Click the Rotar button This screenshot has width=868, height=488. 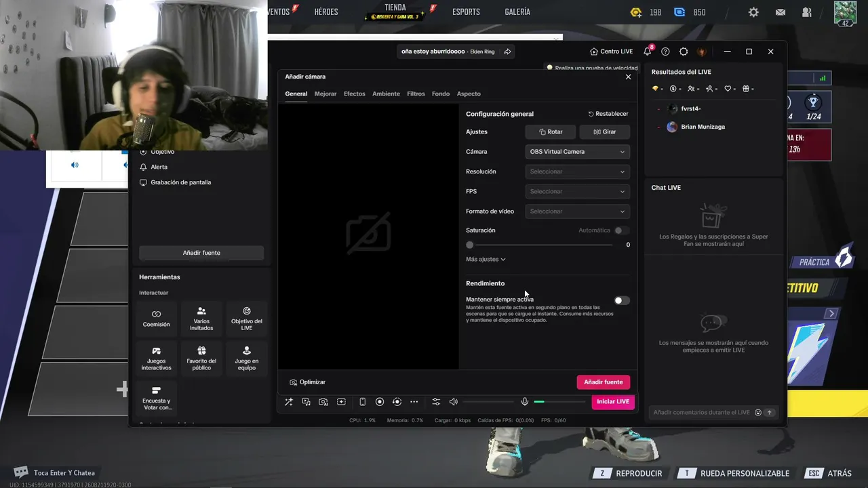click(x=551, y=132)
